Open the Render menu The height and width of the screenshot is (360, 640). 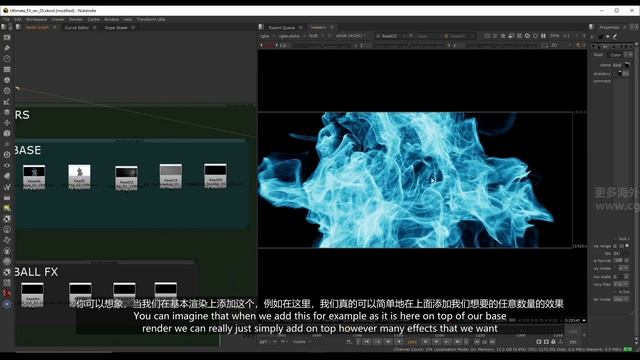[x=76, y=19]
